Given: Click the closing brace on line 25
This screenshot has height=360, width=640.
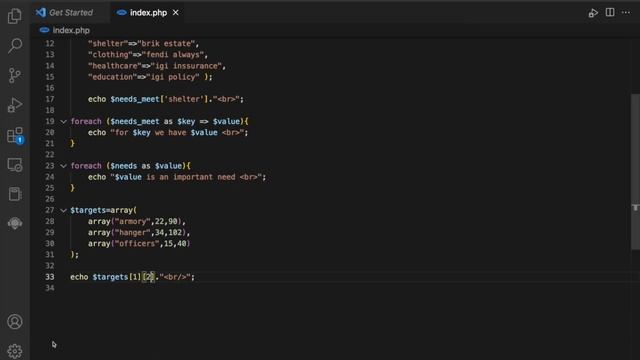Looking at the screenshot, I should 72,188.
